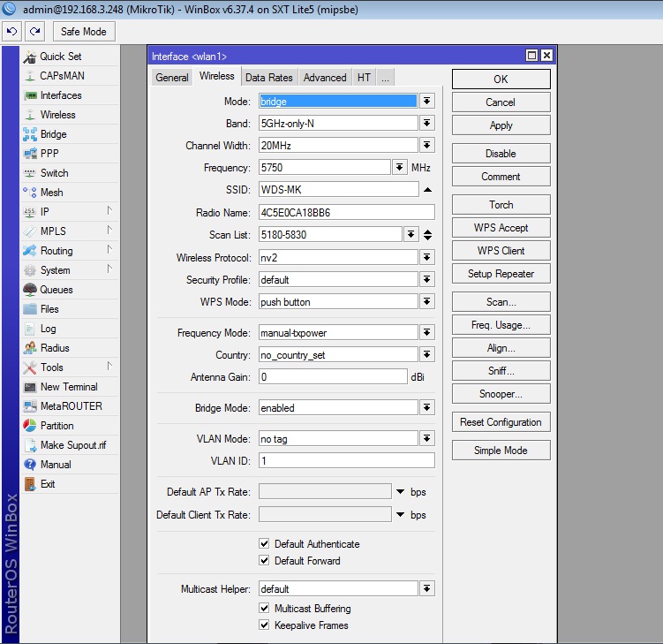The width and height of the screenshot is (663, 644).
Task: Open the Security Profile dropdown
Action: click(x=427, y=279)
